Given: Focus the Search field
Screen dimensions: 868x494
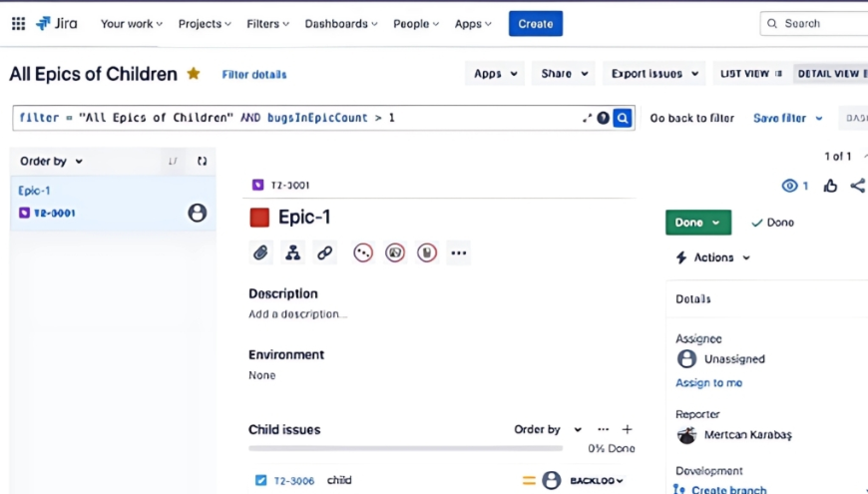Looking at the screenshot, I should point(814,23).
